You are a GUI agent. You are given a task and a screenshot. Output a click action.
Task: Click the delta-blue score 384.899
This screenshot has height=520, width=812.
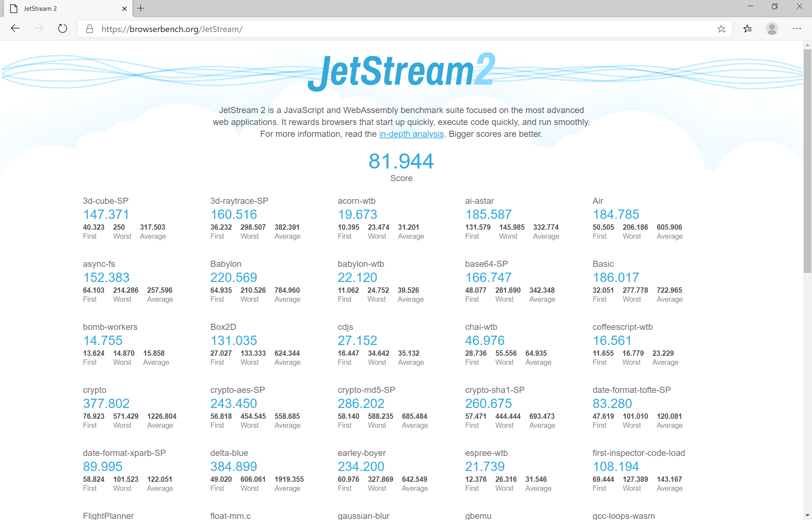pos(234,467)
